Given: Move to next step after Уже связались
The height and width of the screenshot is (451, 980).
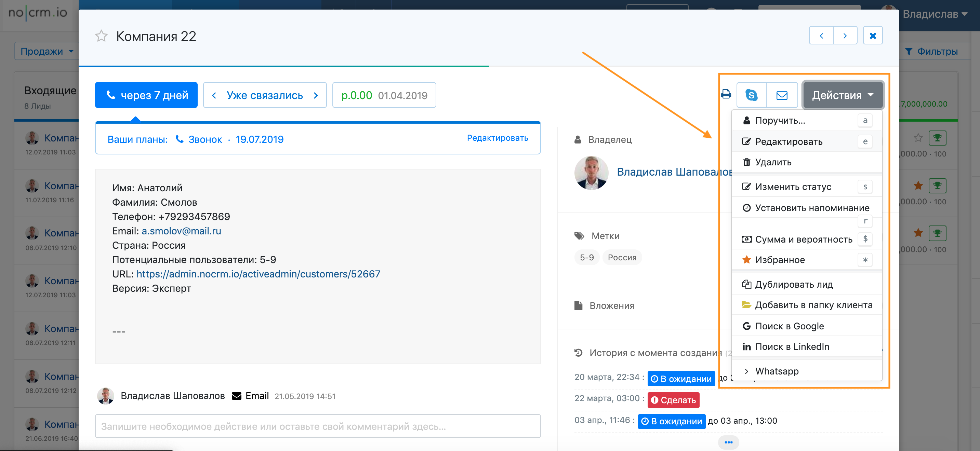Looking at the screenshot, I should pyautogui.click(x=315, y=95).
